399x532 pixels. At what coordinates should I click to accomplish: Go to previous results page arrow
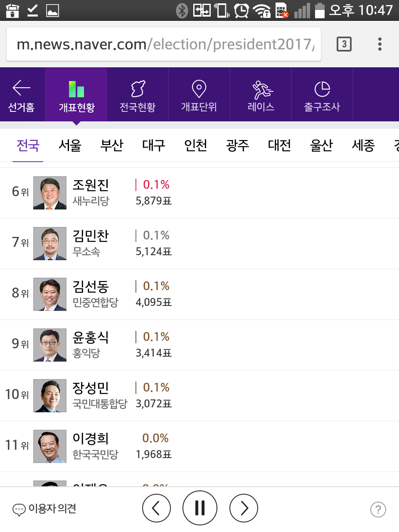coord(156,508)
